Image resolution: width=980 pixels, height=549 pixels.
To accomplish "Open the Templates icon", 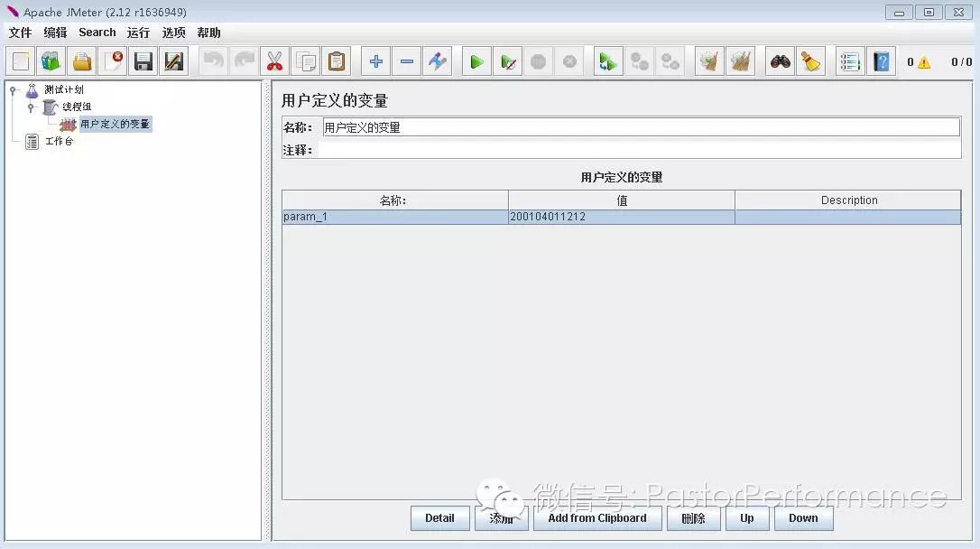I will click(51, 61).
